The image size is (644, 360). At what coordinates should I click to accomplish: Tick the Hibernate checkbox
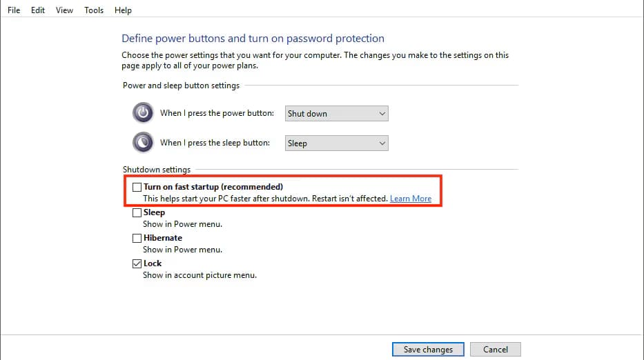(x=137, y=238)
